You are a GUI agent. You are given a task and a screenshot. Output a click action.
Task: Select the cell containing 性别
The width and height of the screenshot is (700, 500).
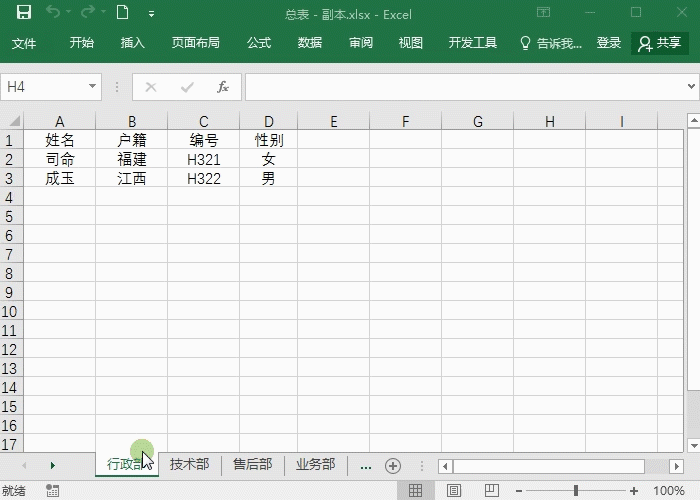pos(269,140)
